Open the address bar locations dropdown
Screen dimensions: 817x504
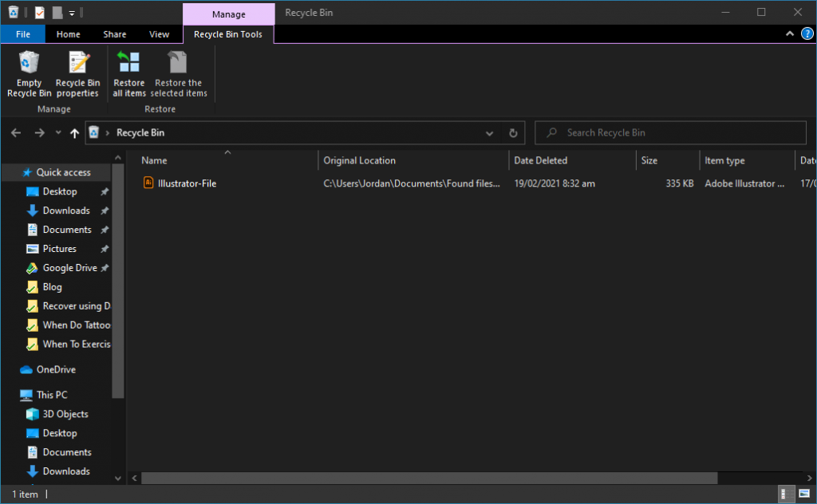coord(489,132)
